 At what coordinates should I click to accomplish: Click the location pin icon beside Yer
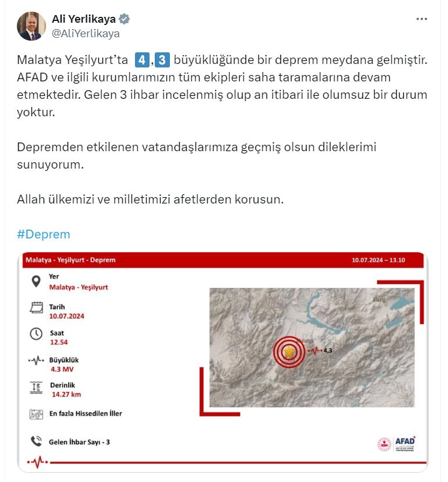coord(36,281)
